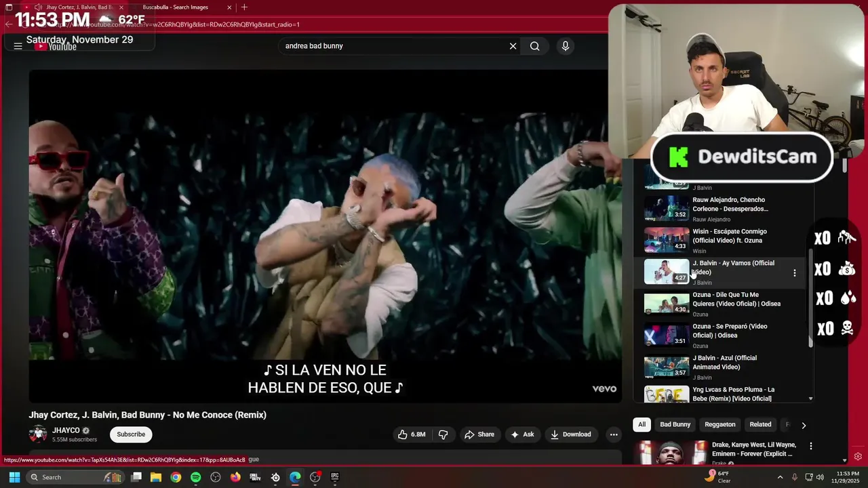Open options for Drake Forever video
The height and width of the screenshot is (488, 868).
[x=810, y=446]
